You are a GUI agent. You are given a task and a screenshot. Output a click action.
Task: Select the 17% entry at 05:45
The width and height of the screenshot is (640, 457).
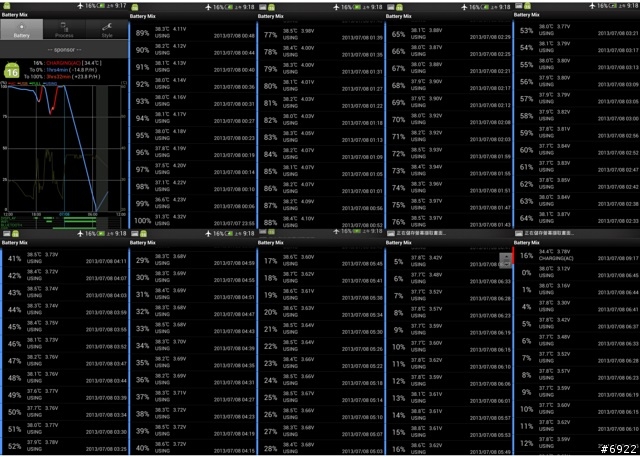coord(321,261)
